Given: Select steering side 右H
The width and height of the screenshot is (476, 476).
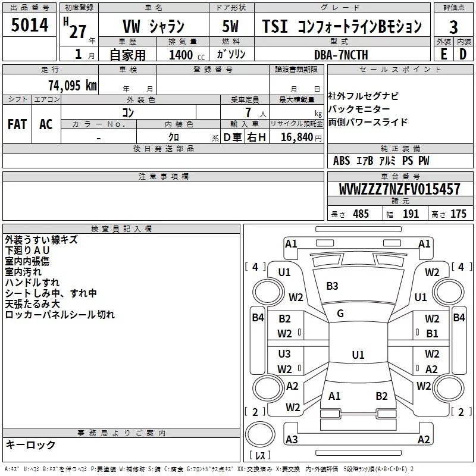Looking at the screenshot, I should (x=256, y=137).
